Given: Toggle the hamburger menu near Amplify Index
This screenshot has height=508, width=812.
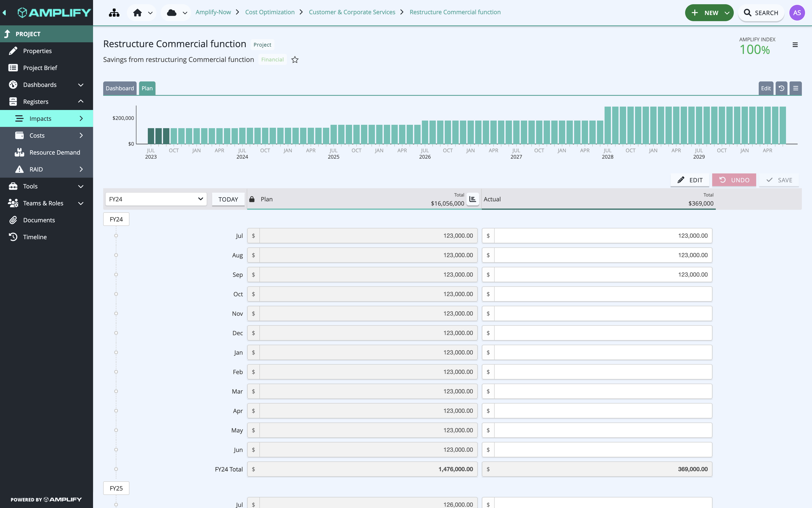Looking at the screenshot, I should pyautogui.click(x=795, y=44).
